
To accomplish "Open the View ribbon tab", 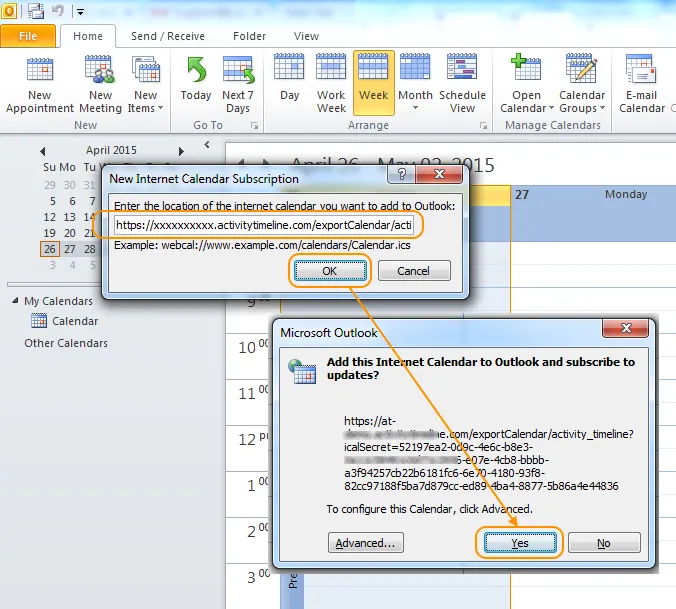I will coord(306,36).
